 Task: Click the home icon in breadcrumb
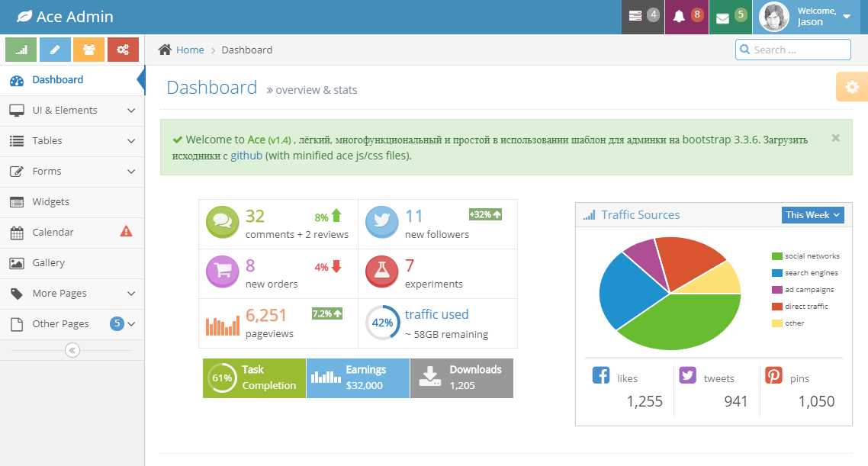click(165, 50)
